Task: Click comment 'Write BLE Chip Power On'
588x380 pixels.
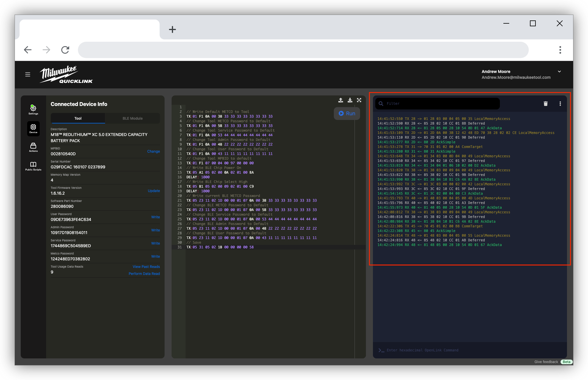Action: point(214,168)
